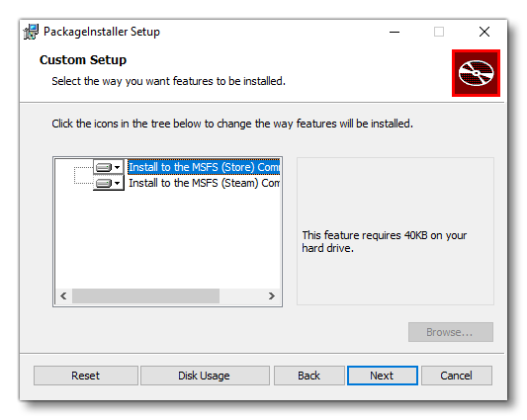Open the Disk Usage dialog
Image resolution: width=527 pixels, height=420 pixels.
[x=205, y=376]
